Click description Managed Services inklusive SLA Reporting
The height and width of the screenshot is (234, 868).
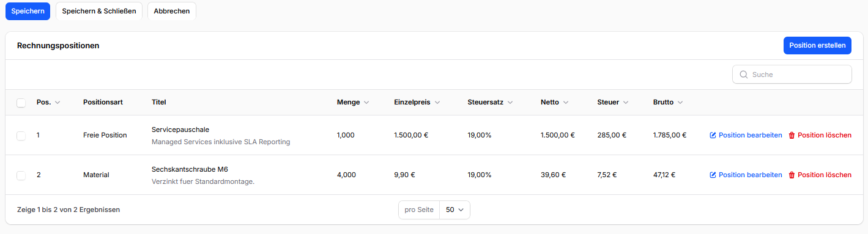pos(221,142)
